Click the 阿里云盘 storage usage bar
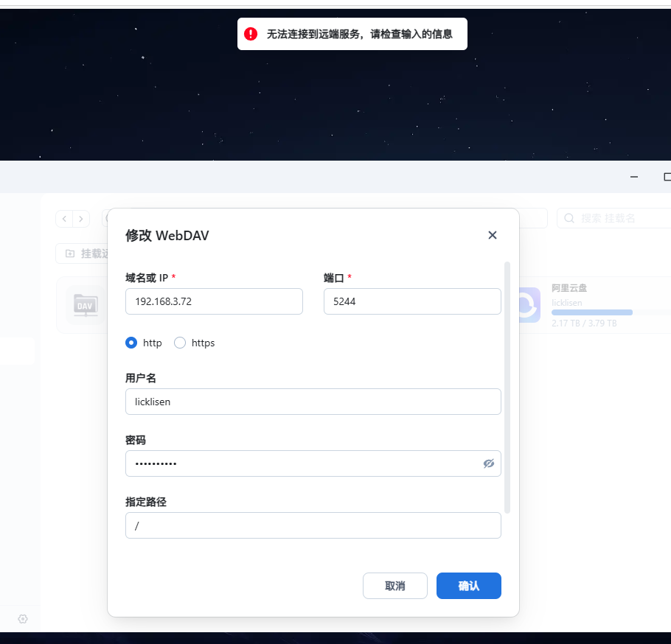 click(611, 312)
